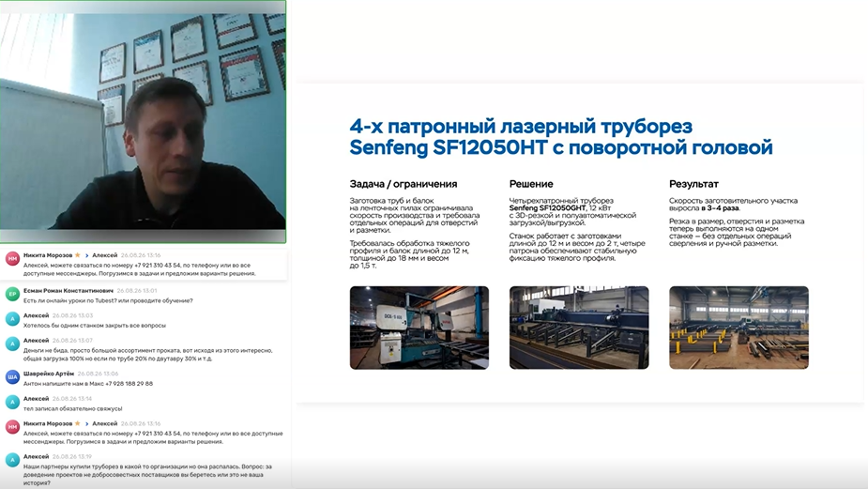Click timestamp 26.08.26 13:14
Screen dimensions: 868x489
[x=72, y=399]
